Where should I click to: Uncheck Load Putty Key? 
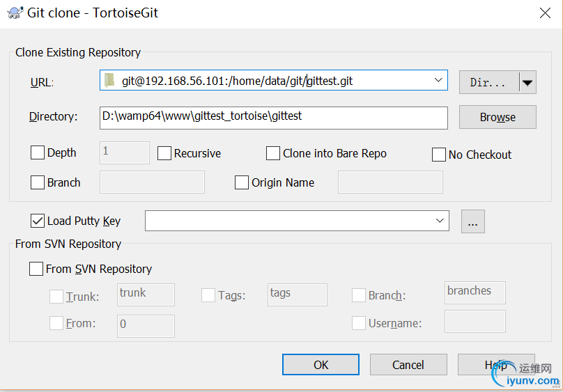(x=38, y=221)
